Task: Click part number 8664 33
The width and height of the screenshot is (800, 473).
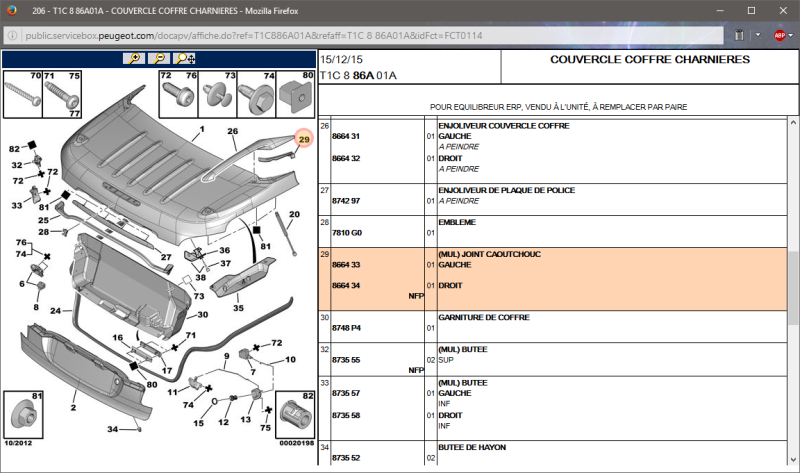Action: coord(346,264)
